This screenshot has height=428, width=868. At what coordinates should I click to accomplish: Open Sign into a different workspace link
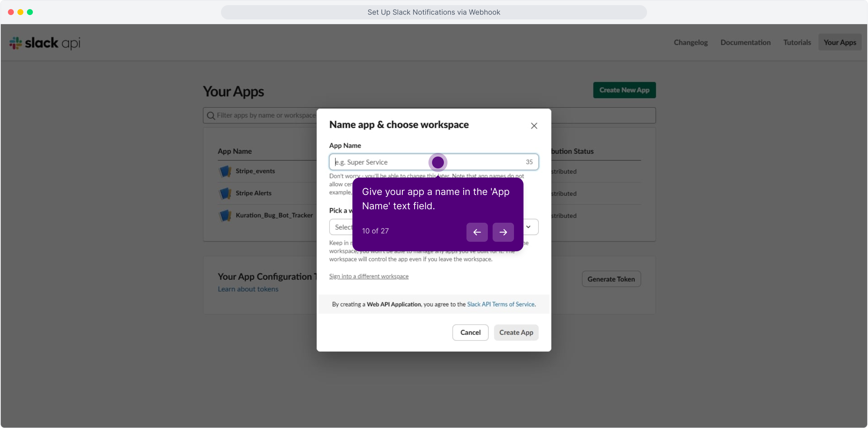click(369, 276)
